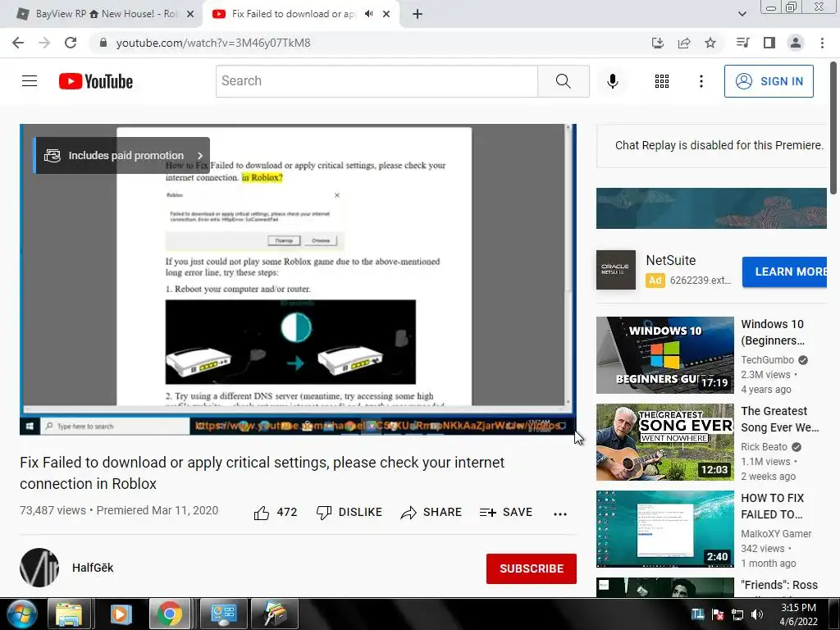Open the Action Center flag tray icon
This screenshot has width=840, height=630.
pos(718,614)
